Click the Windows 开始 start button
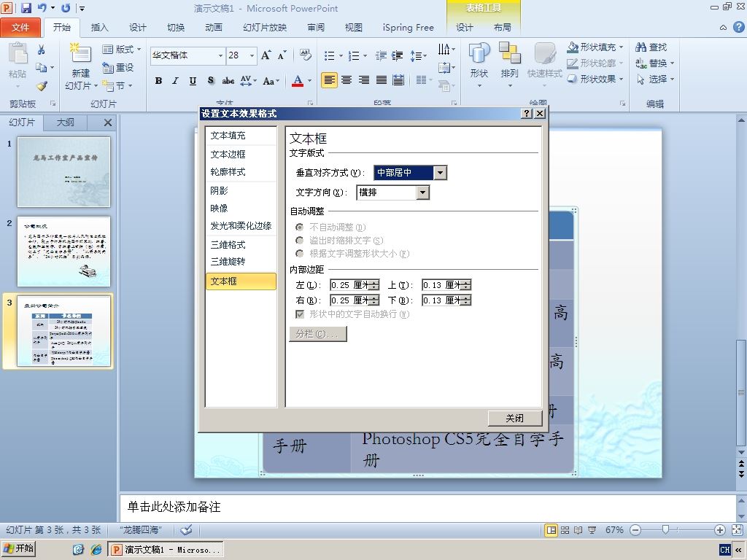747x560 pixels. (x=18, y=550)
